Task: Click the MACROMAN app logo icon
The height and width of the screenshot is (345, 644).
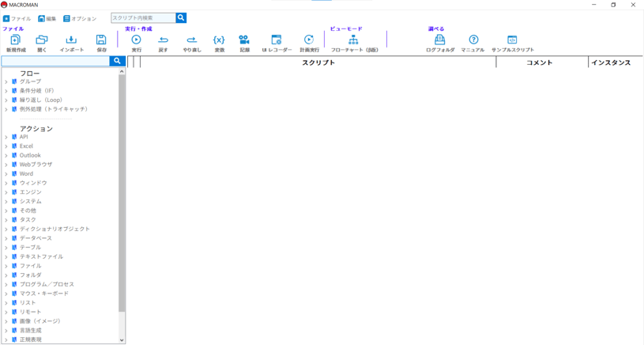Action: (4, 5)
